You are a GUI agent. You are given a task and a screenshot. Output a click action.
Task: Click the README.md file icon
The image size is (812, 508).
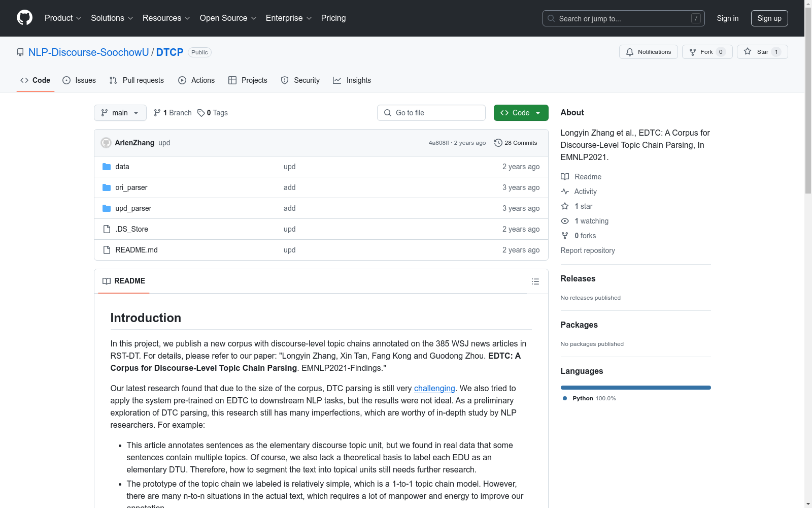[x=107, y=250]
